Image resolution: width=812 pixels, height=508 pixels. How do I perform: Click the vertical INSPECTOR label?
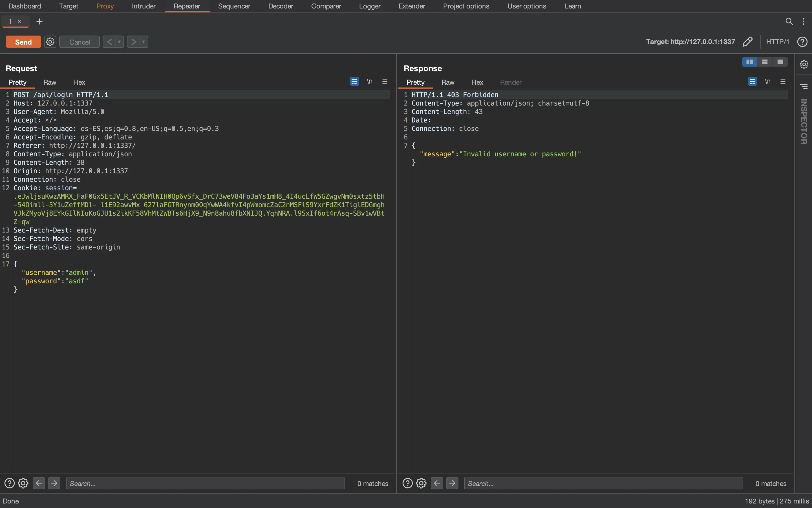(804, 122)
